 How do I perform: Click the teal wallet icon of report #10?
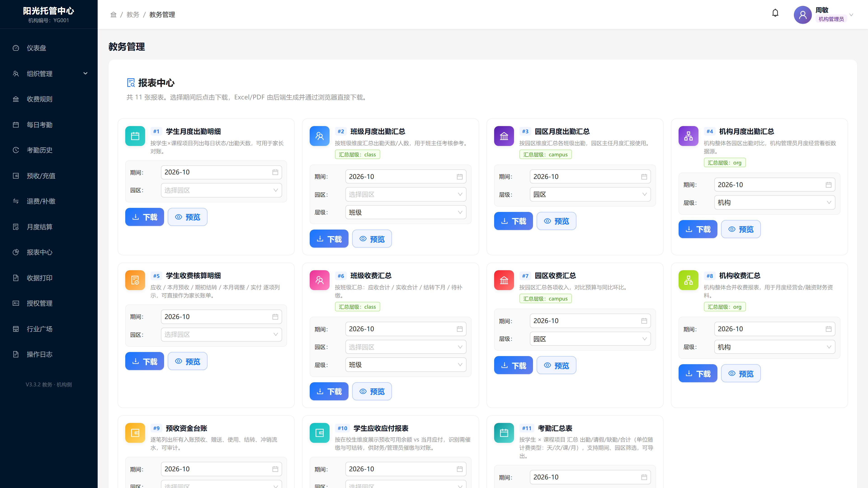pyautogui.click(x=319, y=433)
